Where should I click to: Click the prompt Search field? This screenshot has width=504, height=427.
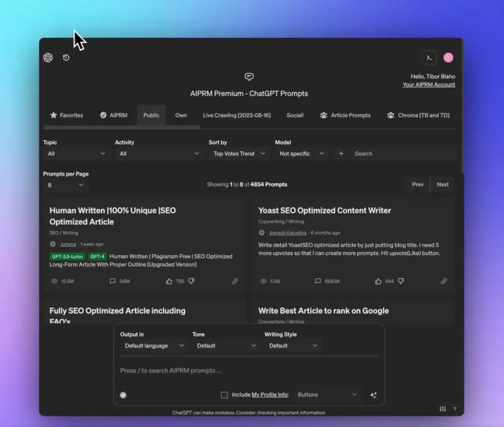point(401,154)
